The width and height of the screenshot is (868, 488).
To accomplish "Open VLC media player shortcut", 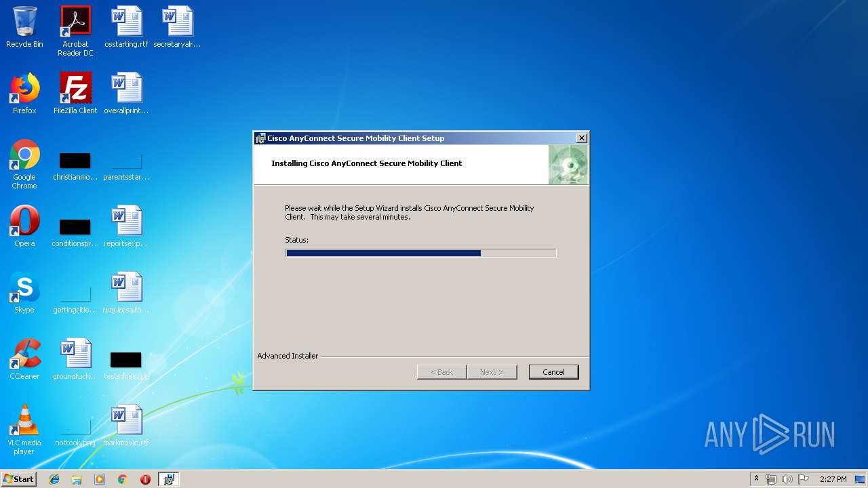I will [x=24, y=430].
